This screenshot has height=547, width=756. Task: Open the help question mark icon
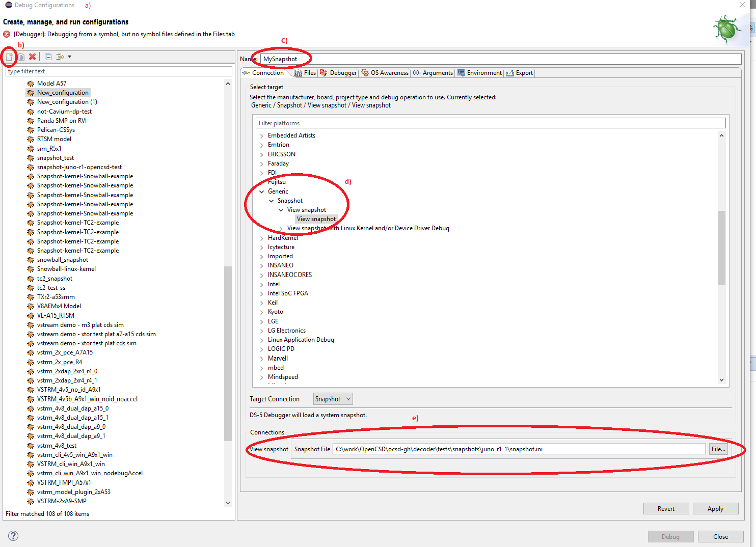click(x=13, y=536)
